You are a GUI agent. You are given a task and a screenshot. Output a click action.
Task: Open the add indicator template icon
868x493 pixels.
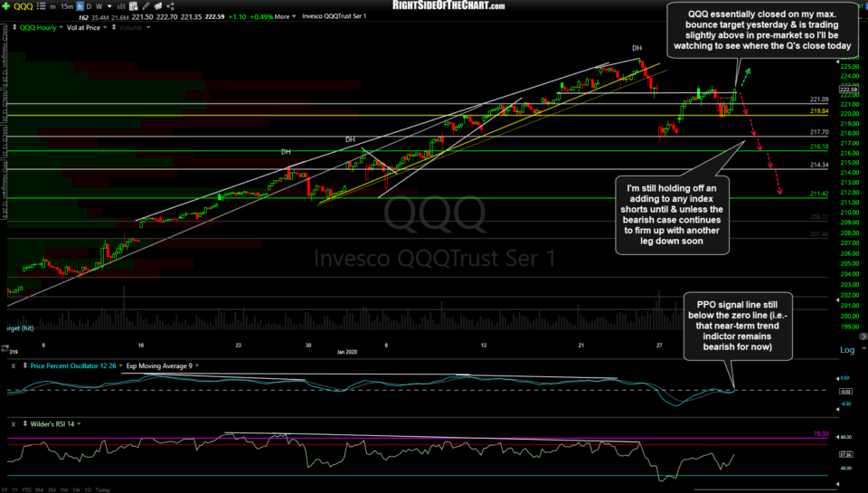(x=134, y=6)
